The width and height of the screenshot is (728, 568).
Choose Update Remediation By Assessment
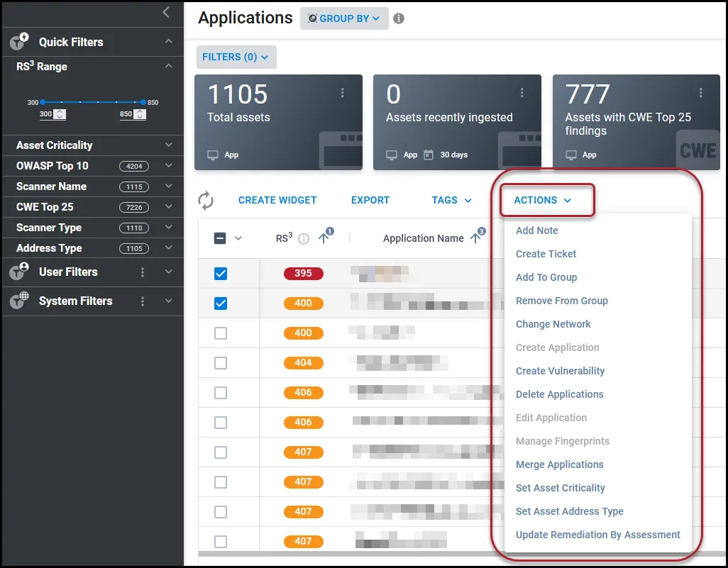point(598,535)
